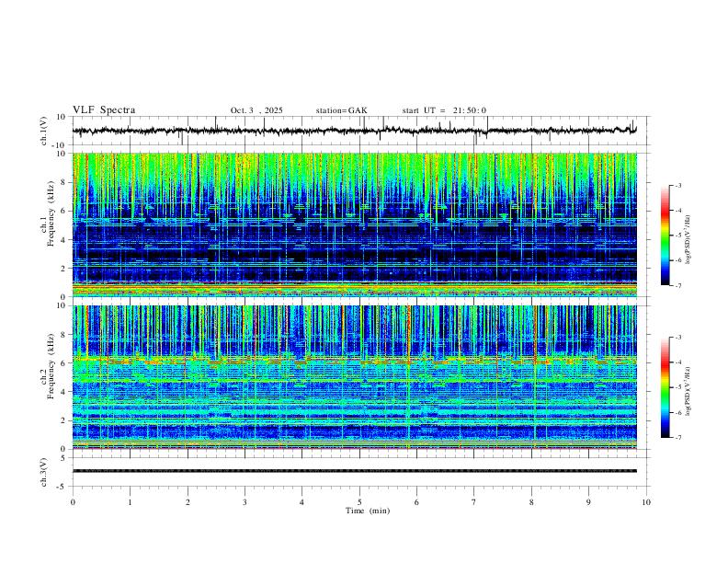Click the 'start UT = 21:50:0' text

[x=444, y=110]
